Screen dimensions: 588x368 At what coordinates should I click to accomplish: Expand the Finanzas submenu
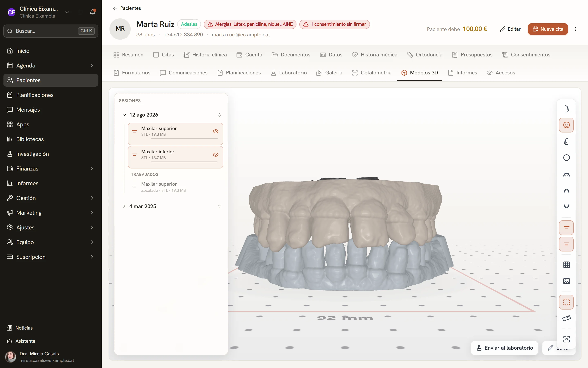pos(92,169)
